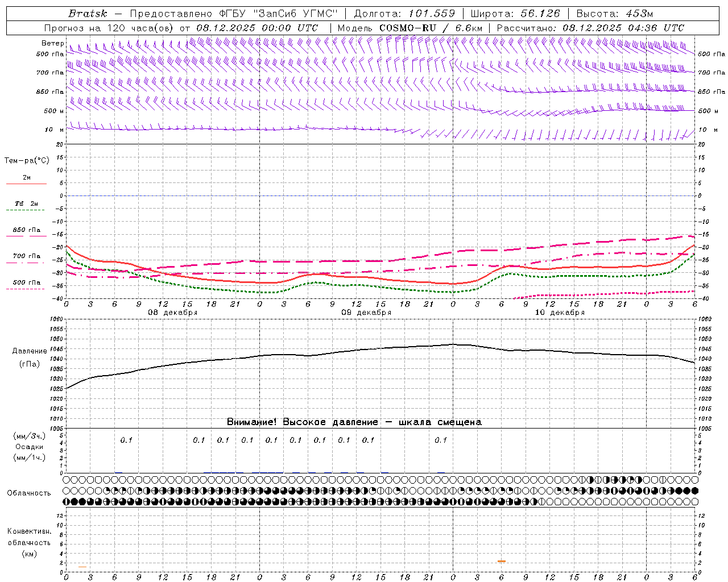Click 'Рассчитано: 08.12.2025 04:36 UTC' computation time

[x=590, y=28]
